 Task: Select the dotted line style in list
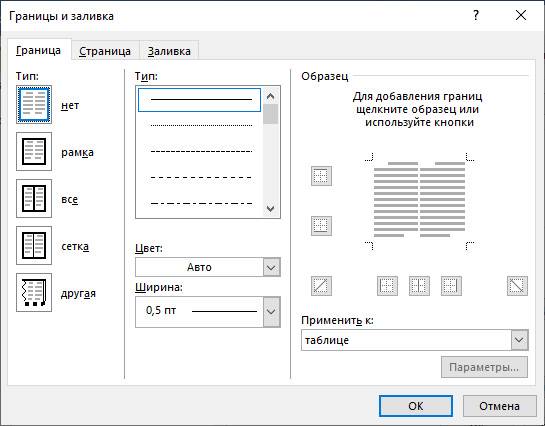click(x=200, y=125)
